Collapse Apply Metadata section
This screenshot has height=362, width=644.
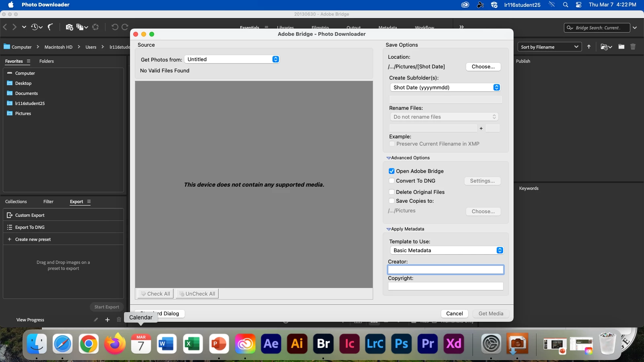388,229
